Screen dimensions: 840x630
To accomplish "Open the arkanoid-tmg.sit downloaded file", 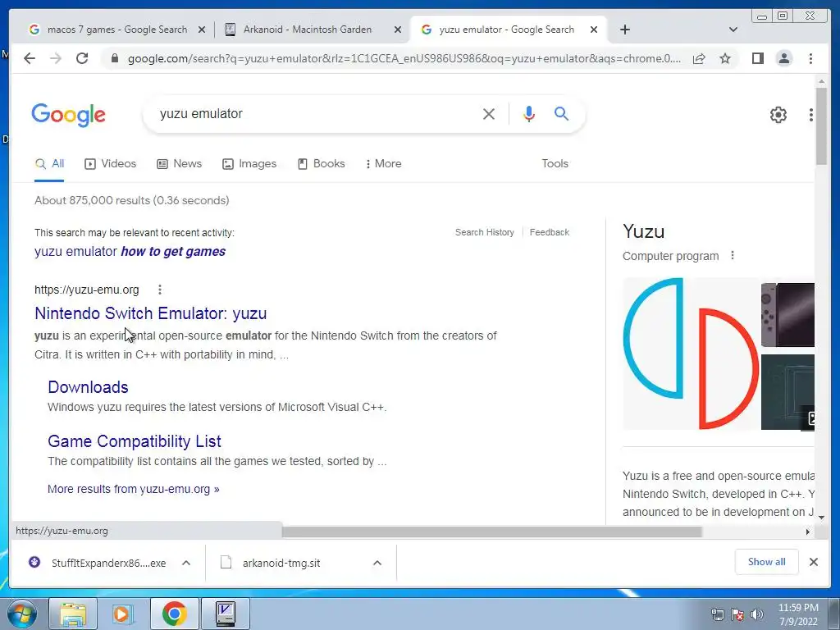I will (281, 563).
